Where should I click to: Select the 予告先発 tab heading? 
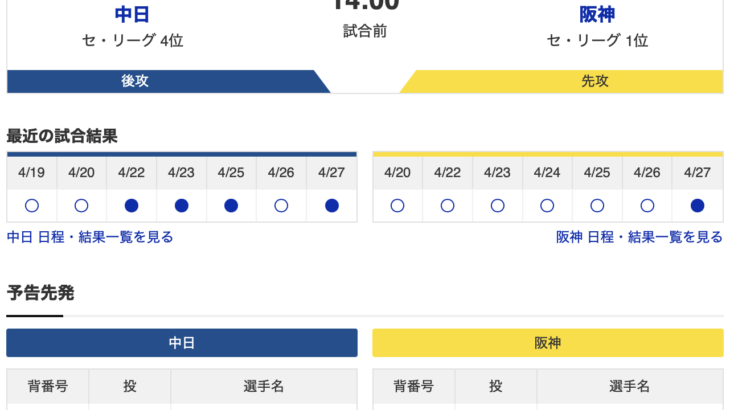click(40, 293)
